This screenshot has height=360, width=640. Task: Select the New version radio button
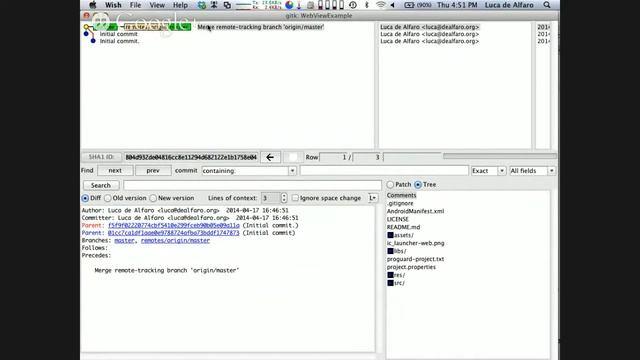[153, 198]
